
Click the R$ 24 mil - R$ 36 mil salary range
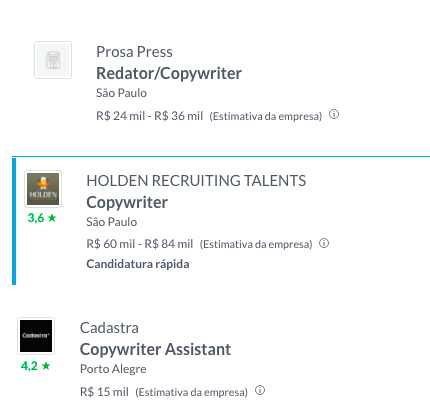(150, 116)
